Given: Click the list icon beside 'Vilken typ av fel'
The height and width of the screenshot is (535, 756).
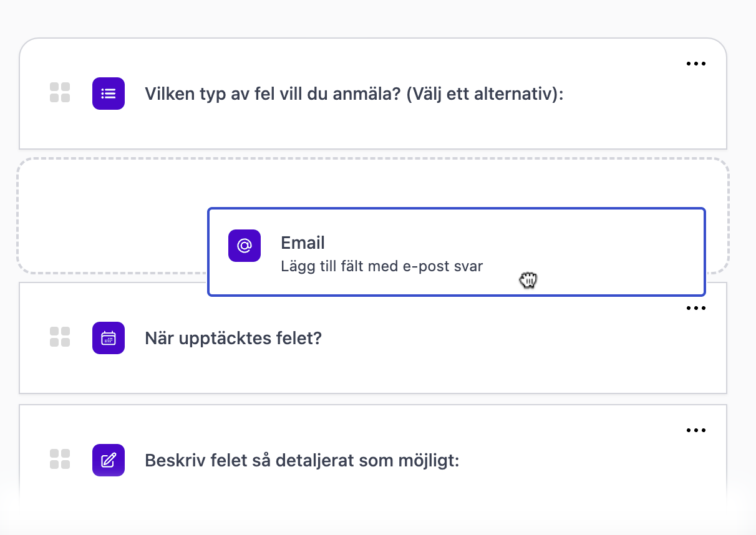Looking at the screenshot, I should tap(109, 94).
